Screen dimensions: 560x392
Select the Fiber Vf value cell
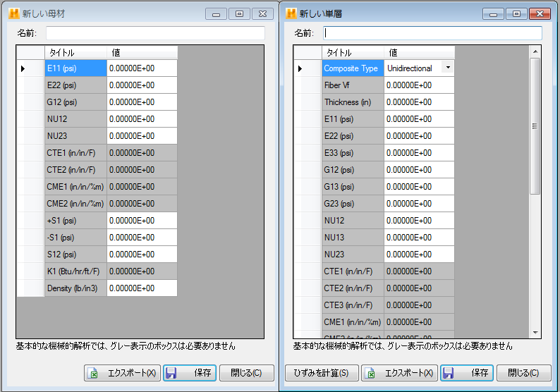419,85
